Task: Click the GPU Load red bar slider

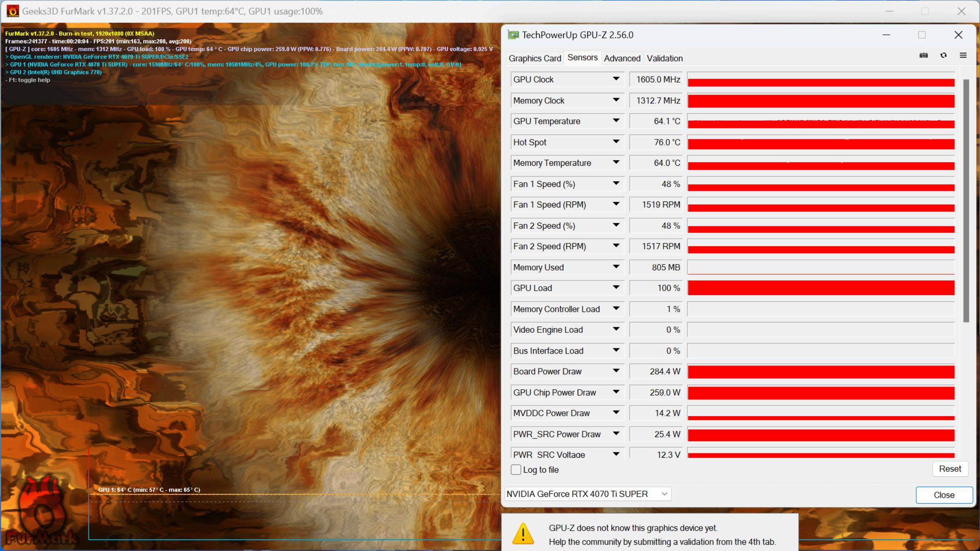Action: click(821, 288)
